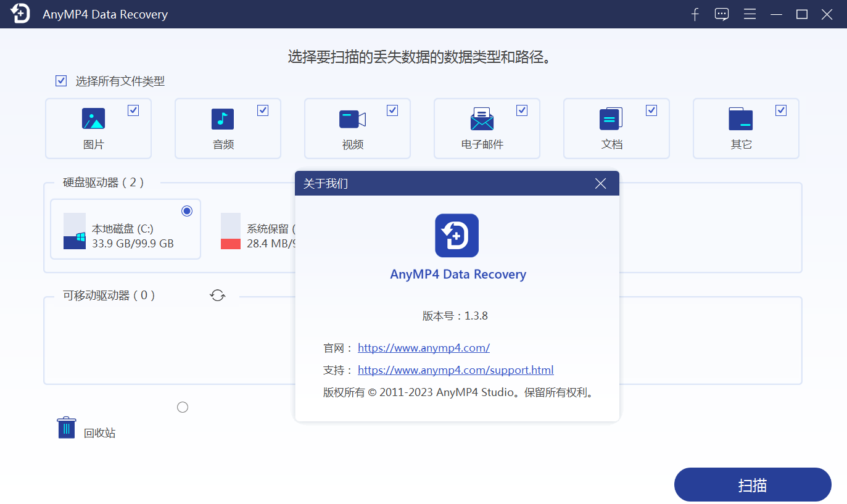Viewport: 847px width, 504px height.
Task: Click the AnyMP4 Data Recovery name in dialog
Action: click(x=458, y=275)
